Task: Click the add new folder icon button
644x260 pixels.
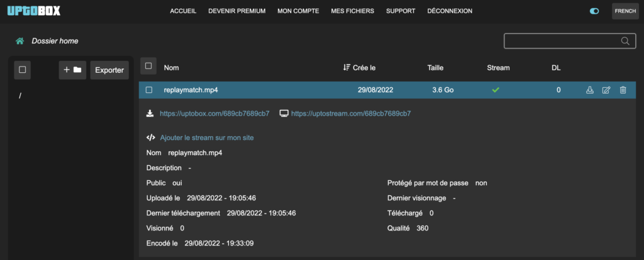Action: [x=72, y=70]
